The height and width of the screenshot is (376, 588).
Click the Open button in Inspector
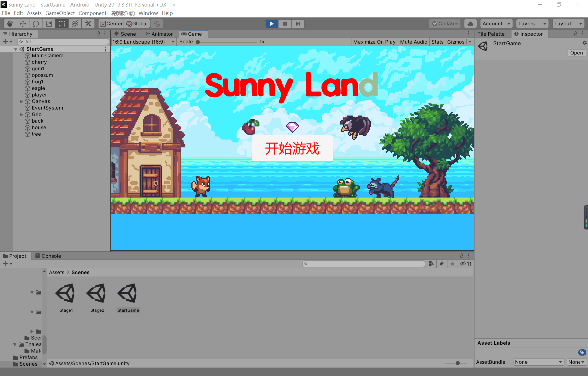tap(577, 53)
